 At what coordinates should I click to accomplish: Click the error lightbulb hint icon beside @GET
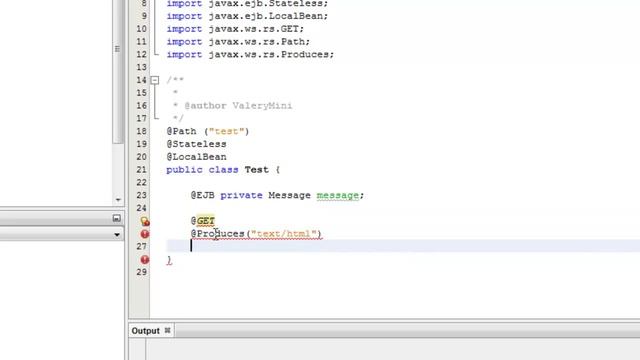coord(144,221)
